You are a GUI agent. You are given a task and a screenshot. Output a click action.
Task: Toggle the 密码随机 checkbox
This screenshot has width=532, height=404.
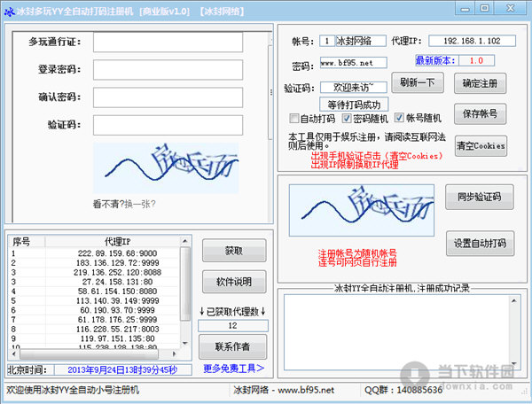[x=347, y=118]
